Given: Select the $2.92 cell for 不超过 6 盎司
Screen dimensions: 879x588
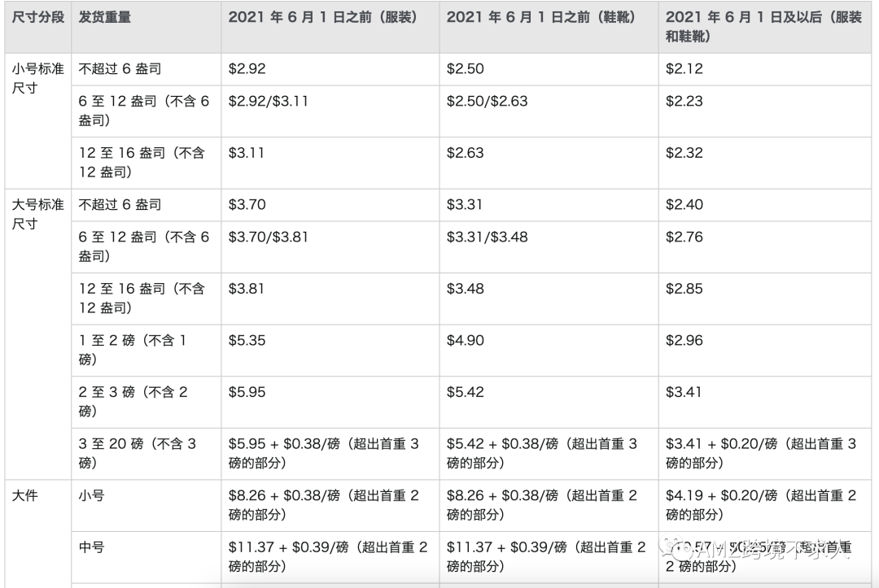Looking at the screenshot, I should click(243, 68).
